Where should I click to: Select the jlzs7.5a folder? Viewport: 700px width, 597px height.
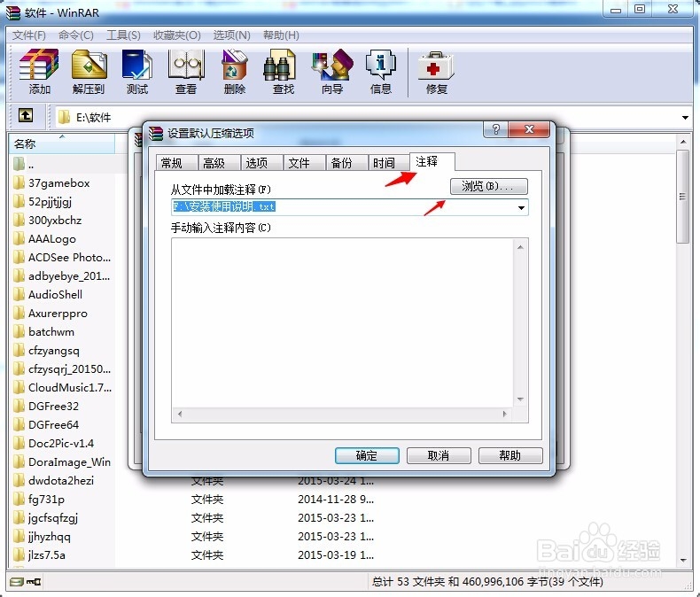pyautogui.click(x=39, y=555)
